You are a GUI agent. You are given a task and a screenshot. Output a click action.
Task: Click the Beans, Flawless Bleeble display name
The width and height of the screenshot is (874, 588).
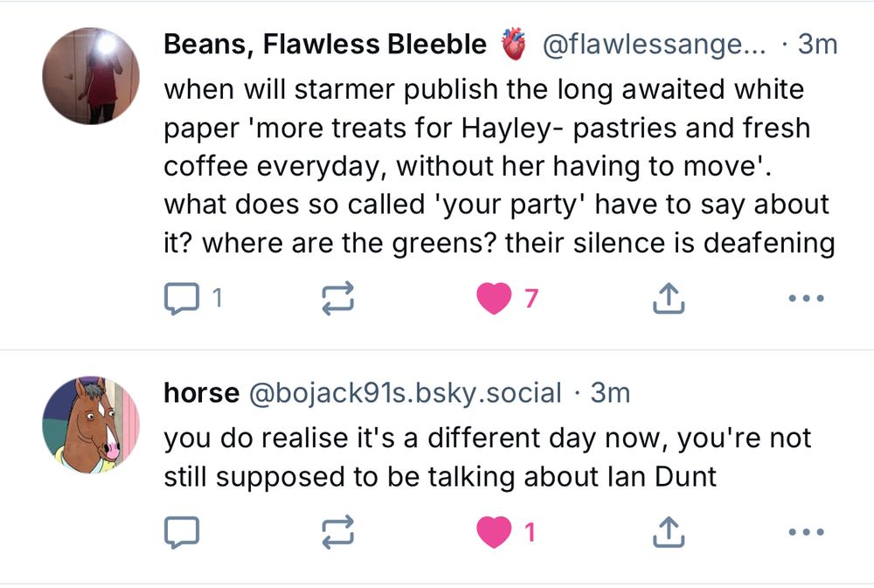coord(324,45)
